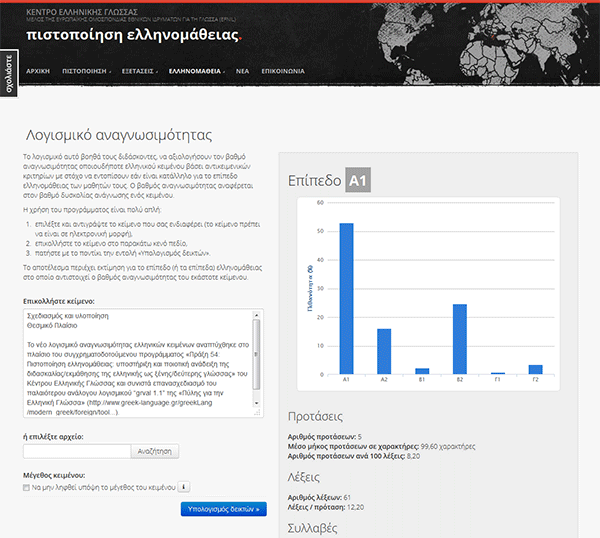Click the text area scroll-up arrow
The height and width of the screenshot is (538, 600).
[256, 315]
